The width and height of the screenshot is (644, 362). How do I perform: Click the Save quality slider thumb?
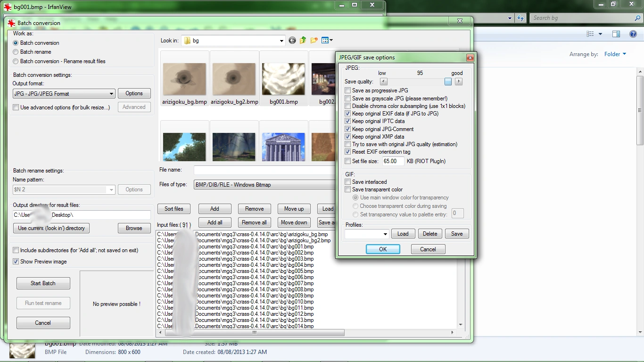(448, 82)
